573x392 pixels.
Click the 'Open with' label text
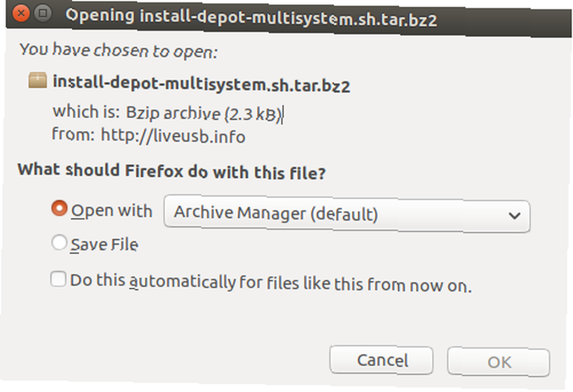pyautogui.click(x=112, y=211)
